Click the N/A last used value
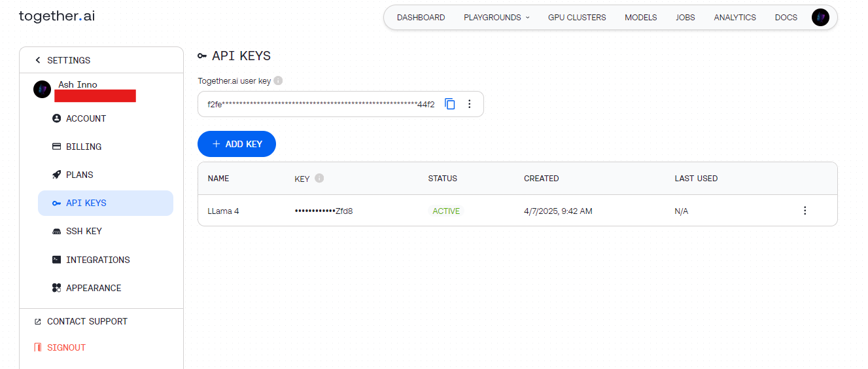This screenshot has height=369, width=868. coord(682,211)
